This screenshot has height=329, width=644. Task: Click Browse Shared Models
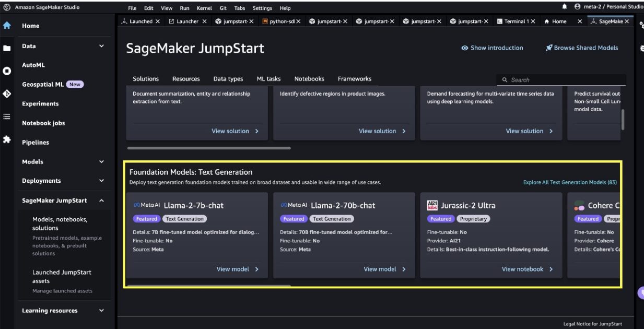pos(583,48)
